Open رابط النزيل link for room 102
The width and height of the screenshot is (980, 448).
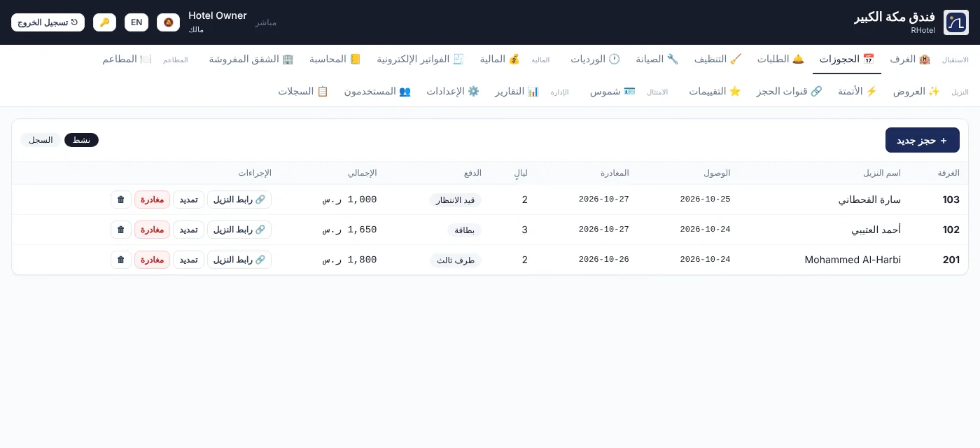[239, 230]
